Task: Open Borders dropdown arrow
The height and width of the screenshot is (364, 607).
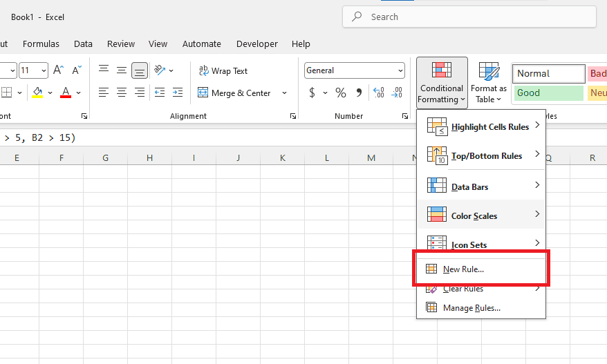Action: (19, 93)
